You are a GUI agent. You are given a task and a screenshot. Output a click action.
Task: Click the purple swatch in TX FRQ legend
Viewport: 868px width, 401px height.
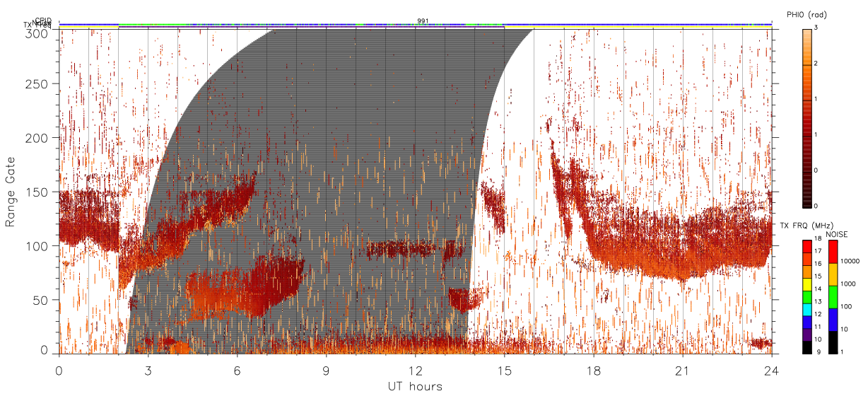pos(807,335)
